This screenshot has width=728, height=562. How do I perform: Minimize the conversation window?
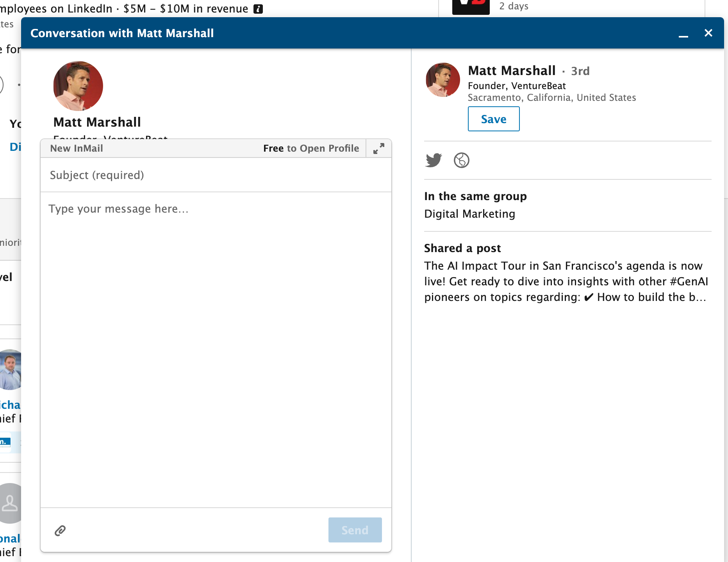point(683,34)
